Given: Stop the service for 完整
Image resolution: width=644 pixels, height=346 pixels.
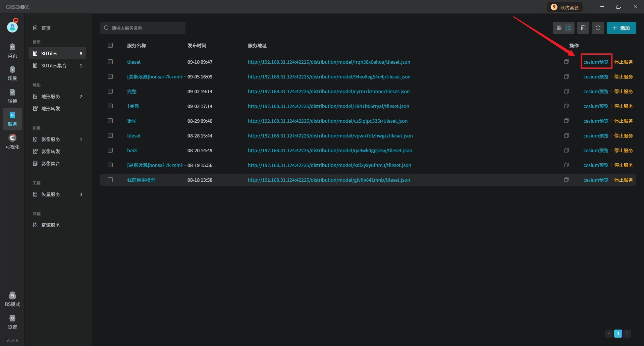Looking at the screenshot, I should tap(623, 92).
